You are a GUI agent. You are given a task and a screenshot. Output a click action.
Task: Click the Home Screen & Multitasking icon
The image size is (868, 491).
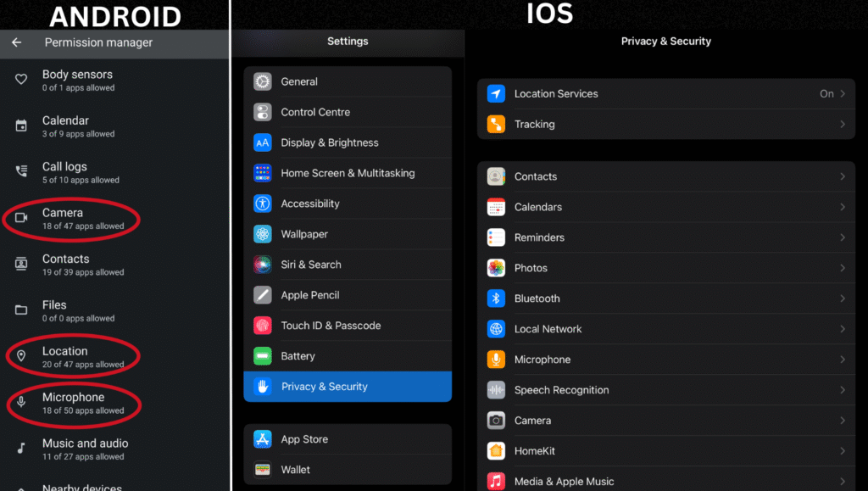click(263, 173)
